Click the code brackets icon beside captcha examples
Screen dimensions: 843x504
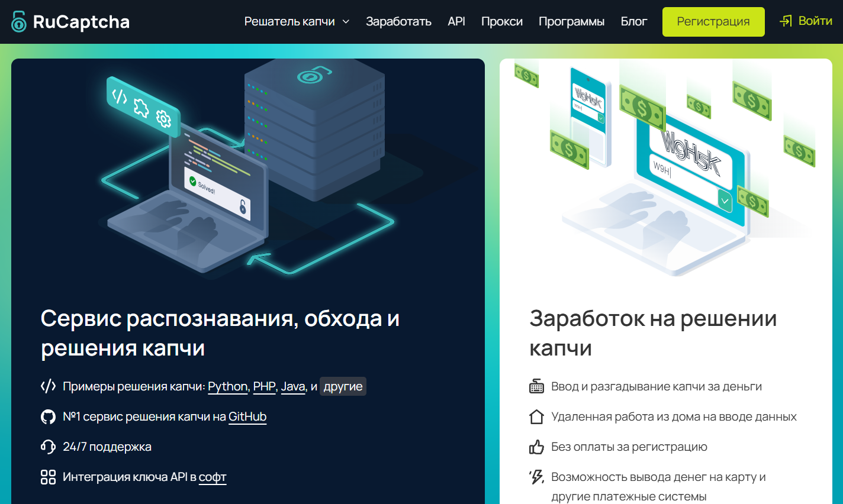pyautogui.click(x=47, y=386)
